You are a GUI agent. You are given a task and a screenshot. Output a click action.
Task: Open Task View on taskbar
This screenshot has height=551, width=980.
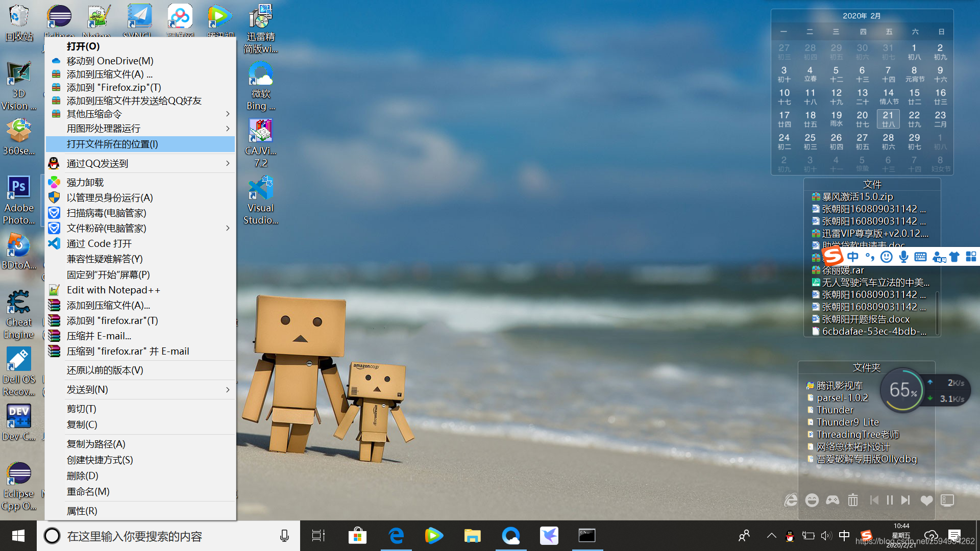click(x=318, y=536)
